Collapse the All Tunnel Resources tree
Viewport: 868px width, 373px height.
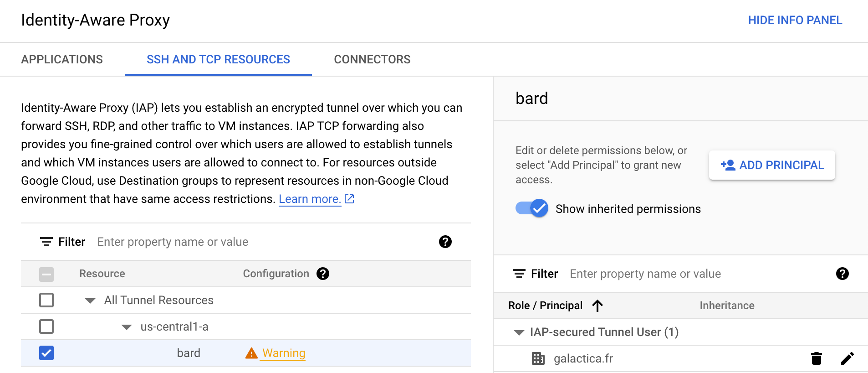(90, 300)
